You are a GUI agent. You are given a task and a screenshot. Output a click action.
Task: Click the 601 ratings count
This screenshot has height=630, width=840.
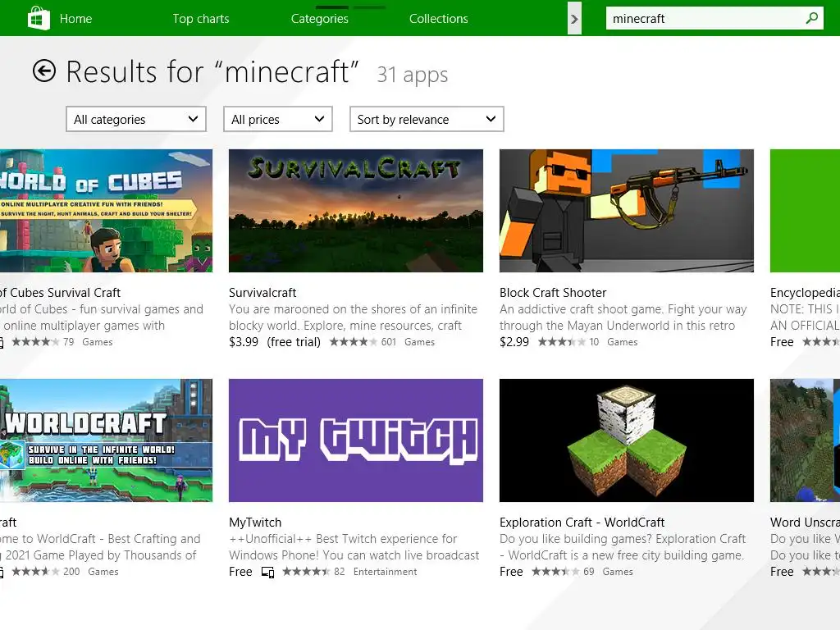(x=388, y=342)
